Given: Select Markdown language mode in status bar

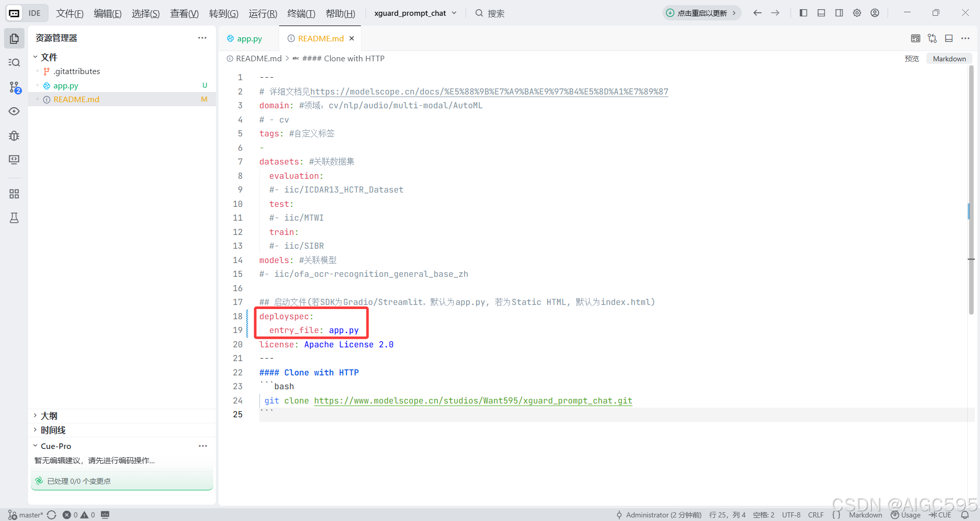Looking at the screenshot, I should pos(866,515).
